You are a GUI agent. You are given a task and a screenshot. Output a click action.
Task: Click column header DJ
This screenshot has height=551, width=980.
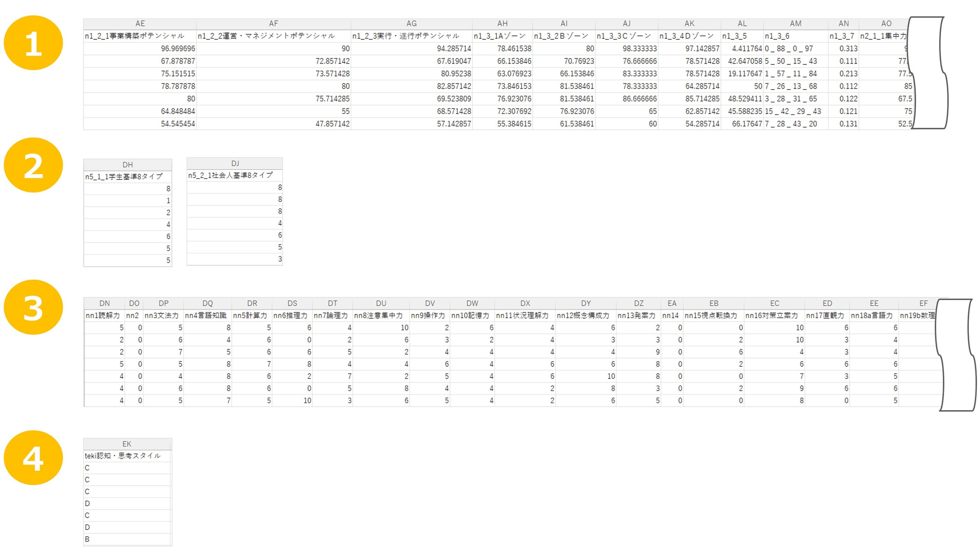point(235,164)
